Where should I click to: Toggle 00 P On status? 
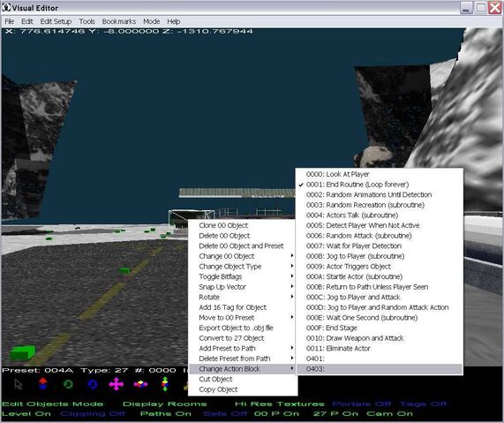coord(276,413)
